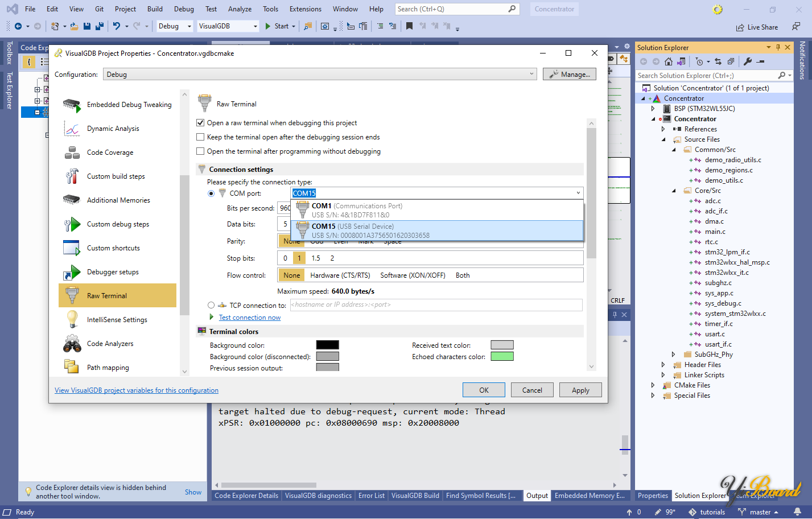The height and width of the screenshot is (519, 812).
Task: Open the COM port combo box arrow
Action: click(578, 193)
